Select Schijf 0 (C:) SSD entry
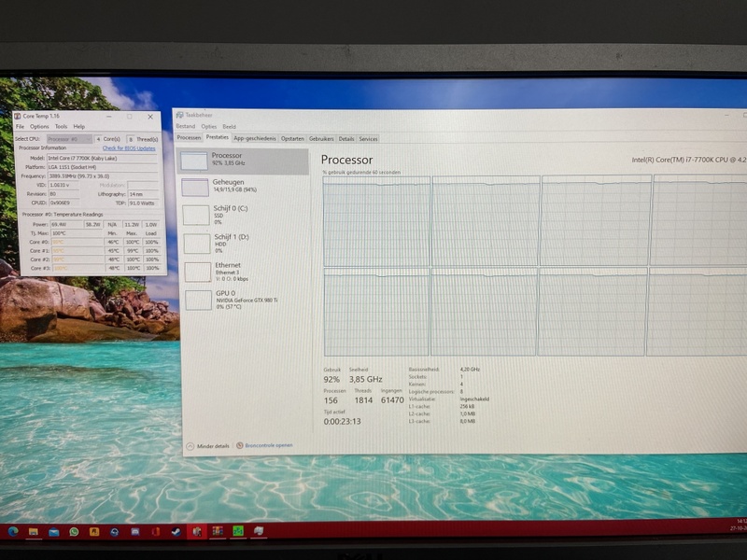Screen dimensions: 747x560 point(244,215)
